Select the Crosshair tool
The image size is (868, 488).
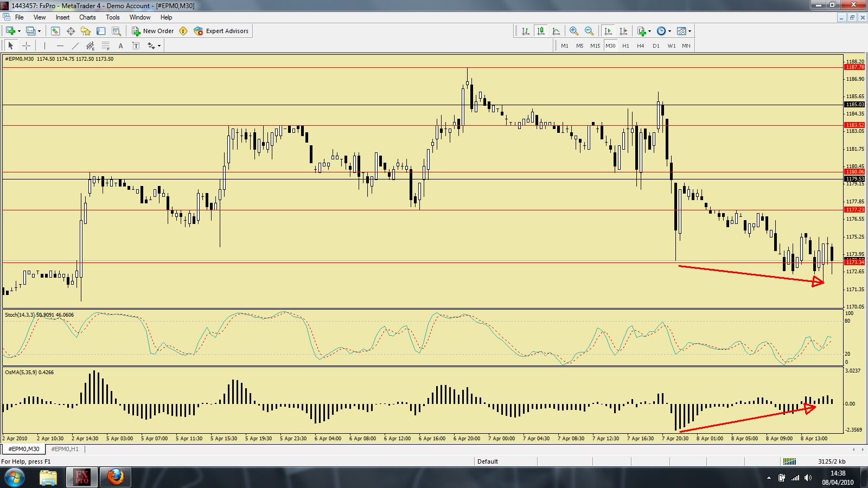(x=26, y=46)
